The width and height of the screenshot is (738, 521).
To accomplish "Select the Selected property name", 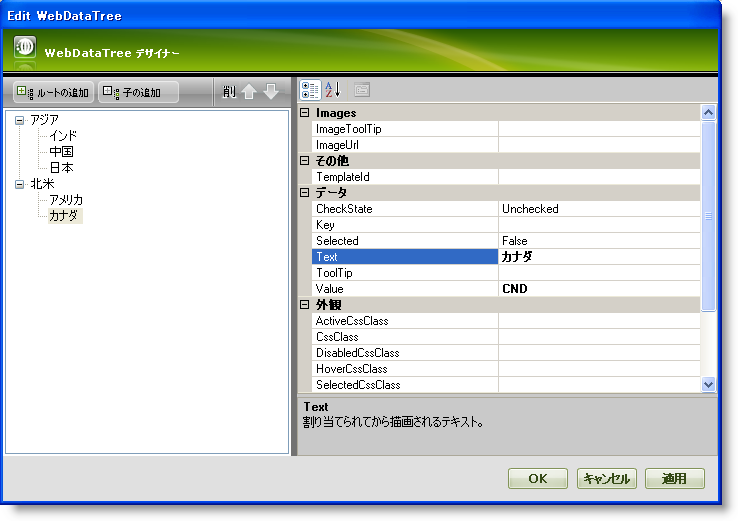I will [x=405, y=241].
